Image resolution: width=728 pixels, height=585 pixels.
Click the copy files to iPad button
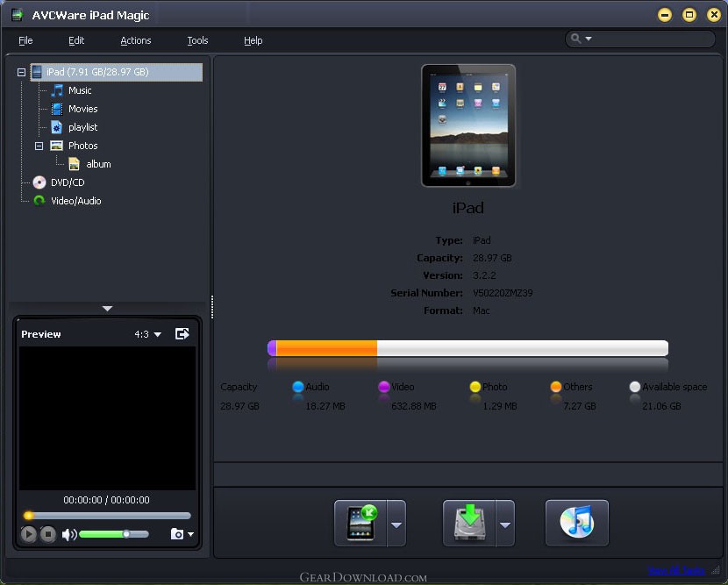click(360, 524)
